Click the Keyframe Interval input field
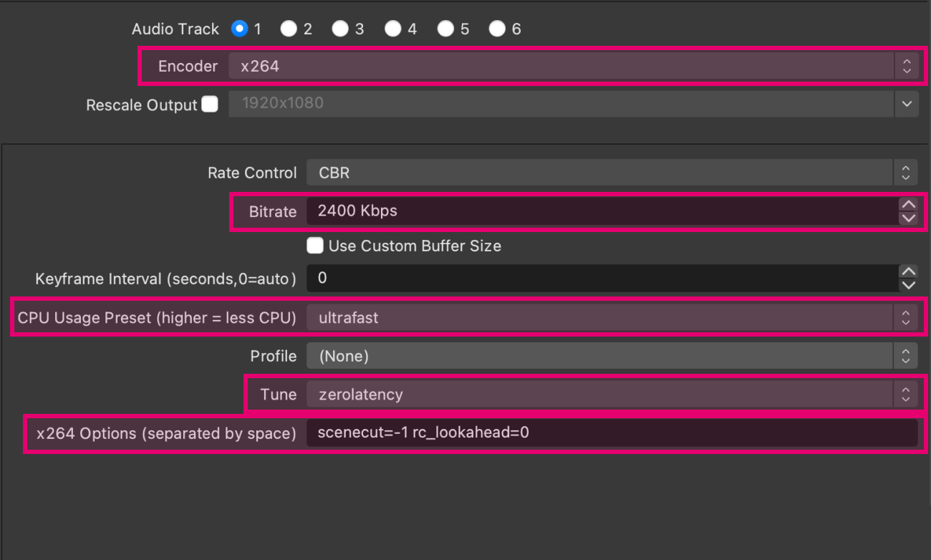The image size is (931, 560). coord(600,278)
